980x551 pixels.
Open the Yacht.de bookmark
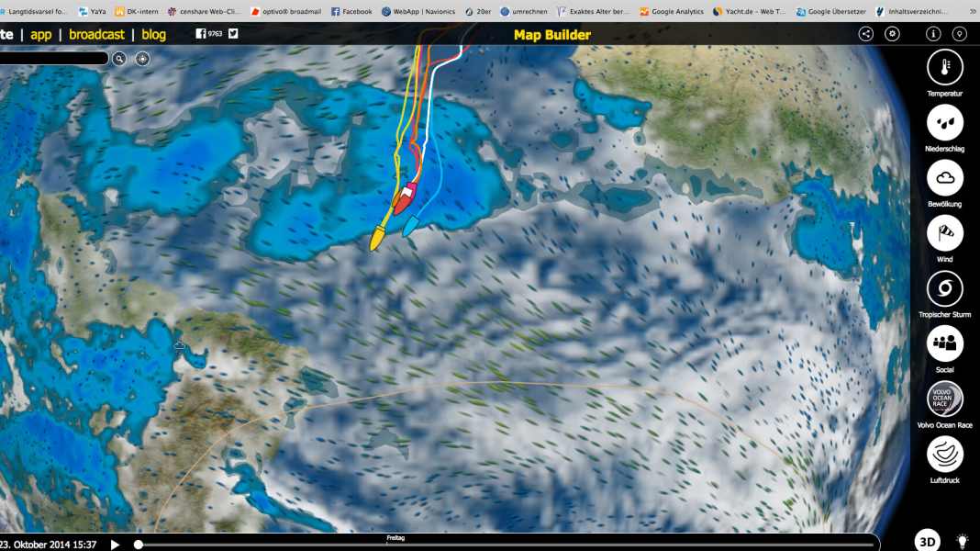[x=749, y=11]
